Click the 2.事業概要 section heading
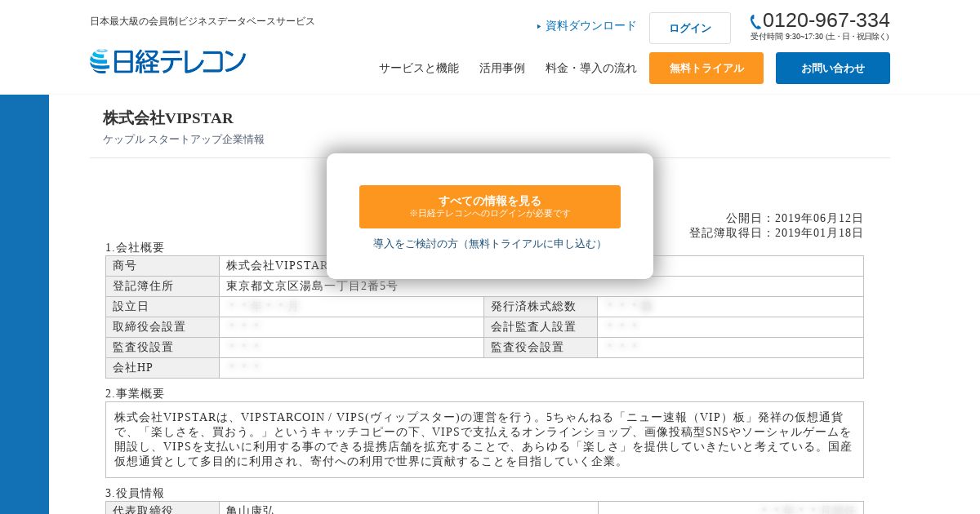 (135, 393)
